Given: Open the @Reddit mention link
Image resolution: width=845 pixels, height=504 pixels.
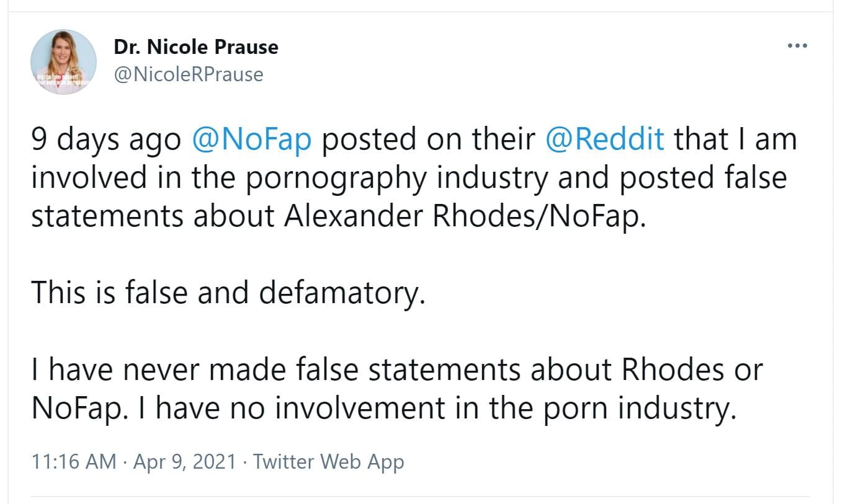Looking at the screenshot, I should click(604, 139).
